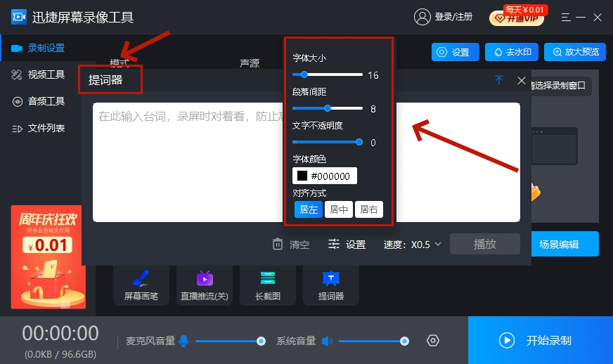Screen dimensions: 613x364
Task: Click the app logo icon
Action: click(x=19, y=17)
